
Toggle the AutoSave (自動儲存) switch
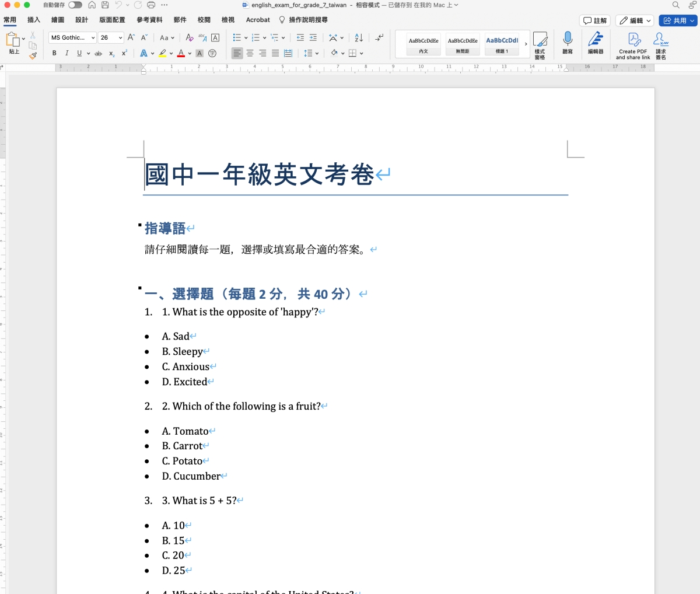click(x=75, y=5)
